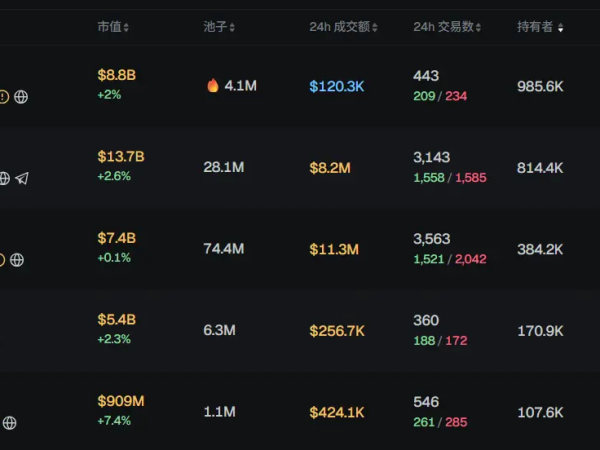Click transaction count 3,563
The width and height of the screenshot is (600, 450).
[432, 239]
